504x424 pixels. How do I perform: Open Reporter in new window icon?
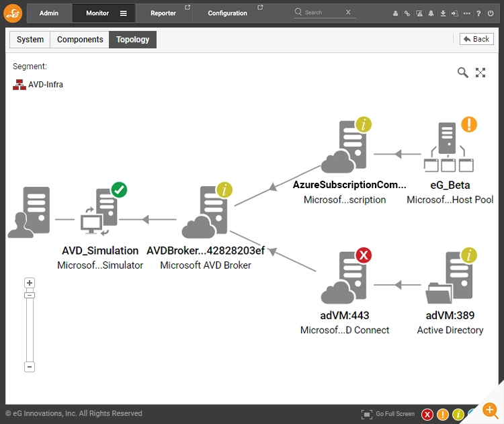[187, 7]
